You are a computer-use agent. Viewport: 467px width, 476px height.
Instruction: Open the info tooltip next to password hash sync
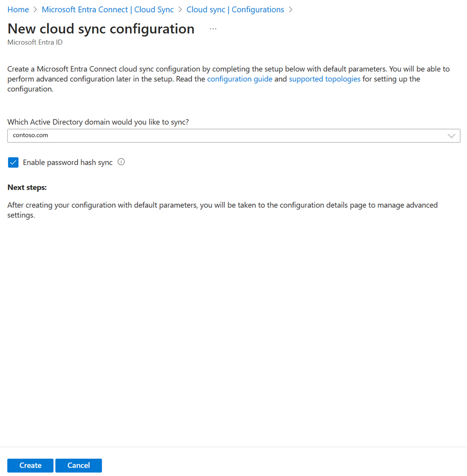pos(121,162)
